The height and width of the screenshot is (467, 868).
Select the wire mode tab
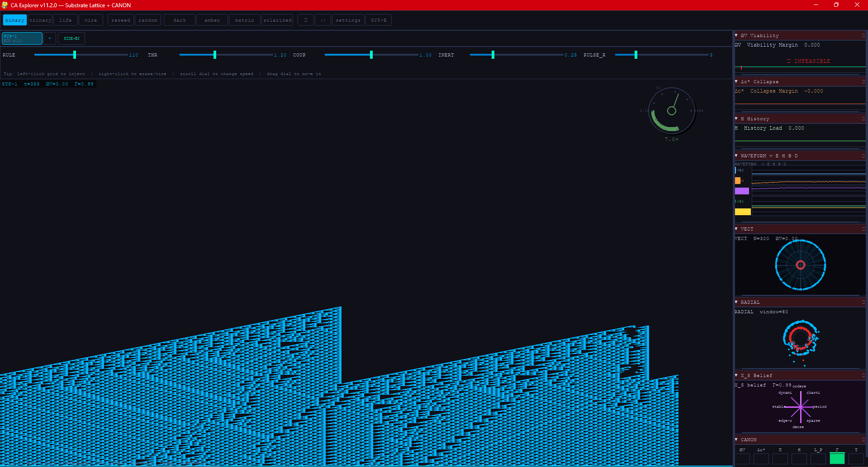(91, 20)
